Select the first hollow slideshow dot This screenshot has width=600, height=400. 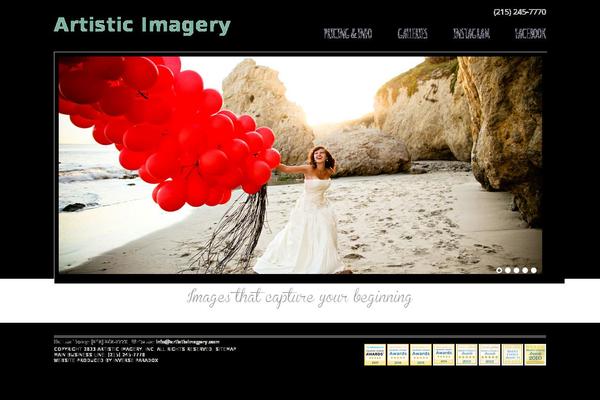click(x=499, y=270)
